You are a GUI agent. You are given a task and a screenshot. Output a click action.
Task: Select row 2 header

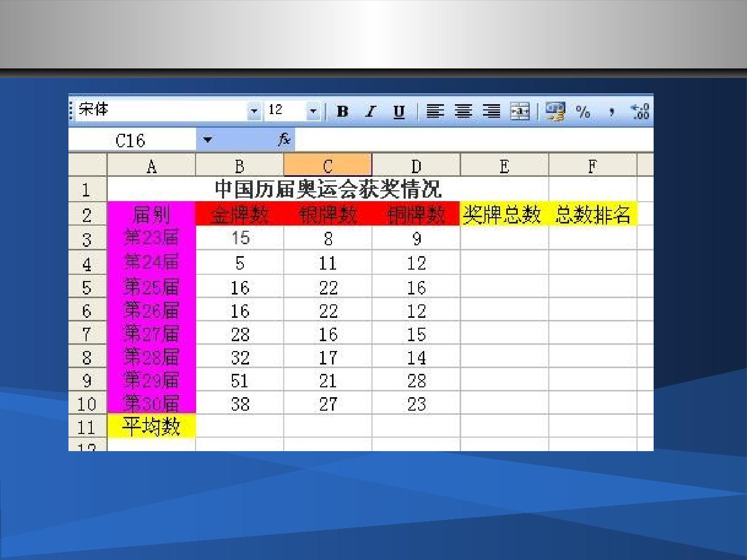[88, 214]
